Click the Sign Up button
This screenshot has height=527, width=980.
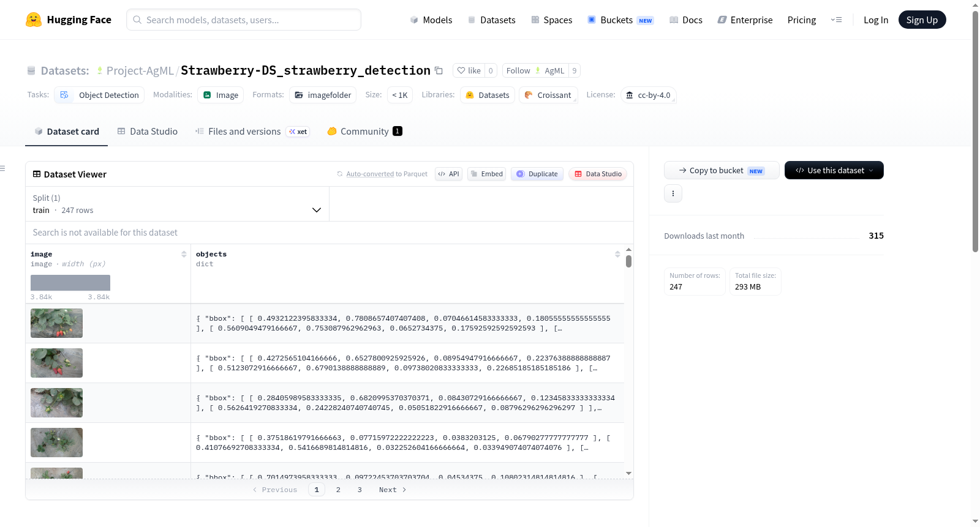click(x=922, y=20)
